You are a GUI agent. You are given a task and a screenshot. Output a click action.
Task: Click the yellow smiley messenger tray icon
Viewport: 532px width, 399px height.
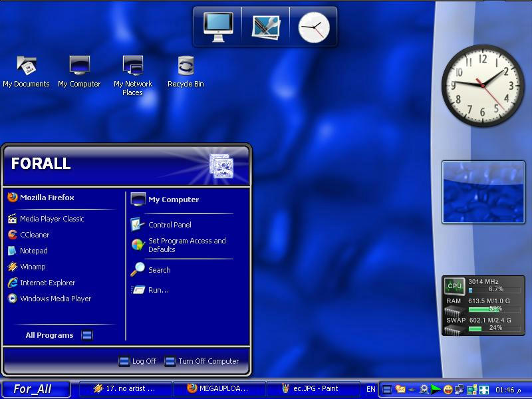(448, 390)
